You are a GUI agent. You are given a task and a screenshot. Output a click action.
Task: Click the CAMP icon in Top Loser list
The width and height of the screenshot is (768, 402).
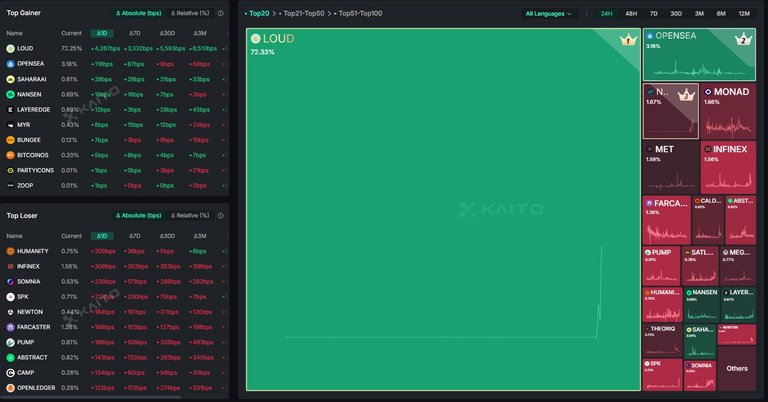10,373
